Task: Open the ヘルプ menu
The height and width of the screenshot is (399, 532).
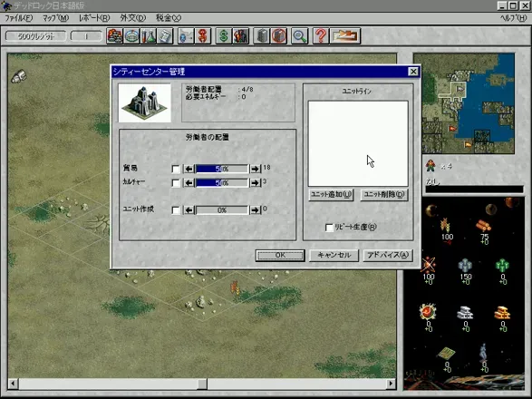Action: (x=514, y=18)
